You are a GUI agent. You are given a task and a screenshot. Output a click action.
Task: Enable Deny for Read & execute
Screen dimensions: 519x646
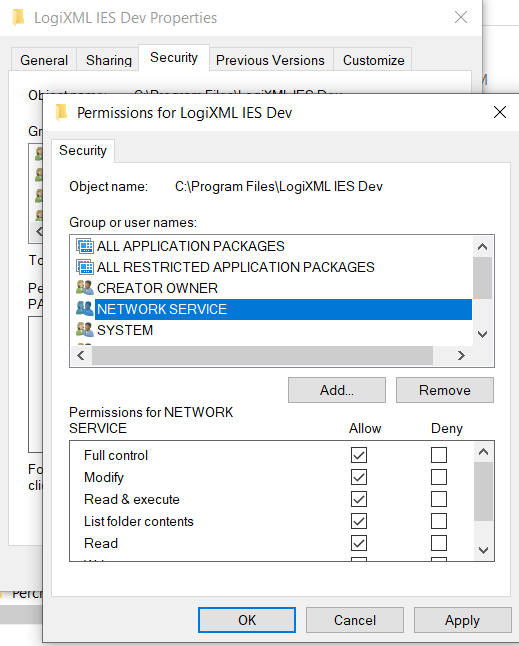439,499
